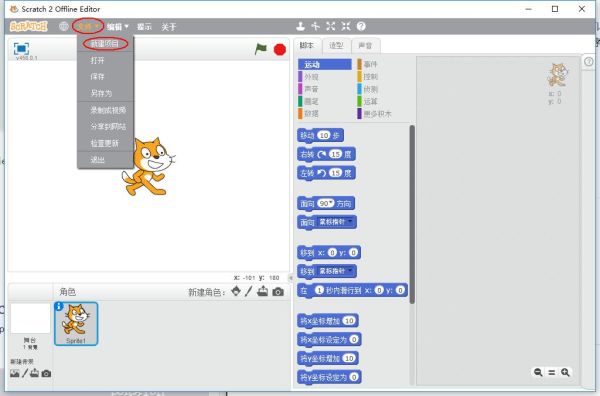The width and height of the screenshot is (600, 396).
Task: Click degrees field in 右转 15 度 block
Action: 336,154
